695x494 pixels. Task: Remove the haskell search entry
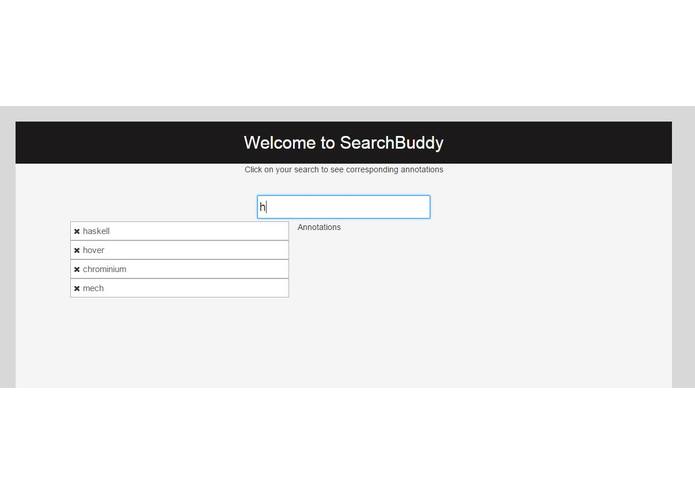point(77,231)
